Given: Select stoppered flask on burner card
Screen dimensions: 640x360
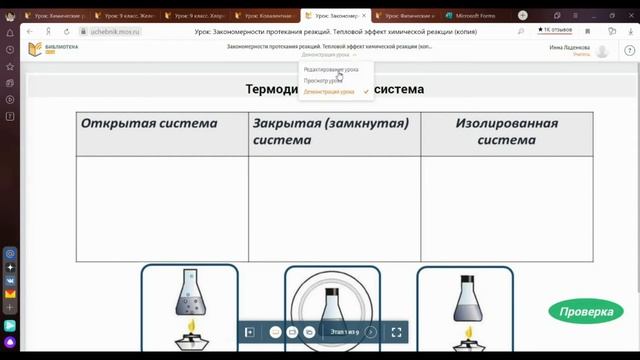Looking at the screenshot, I should [x=465, y=309].
